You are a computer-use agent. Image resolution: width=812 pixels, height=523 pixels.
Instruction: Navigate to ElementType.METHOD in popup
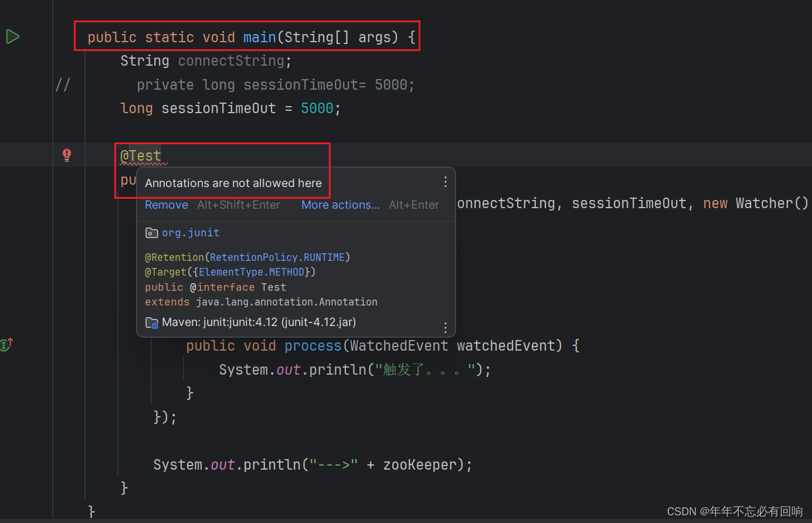tap(252, 272)
